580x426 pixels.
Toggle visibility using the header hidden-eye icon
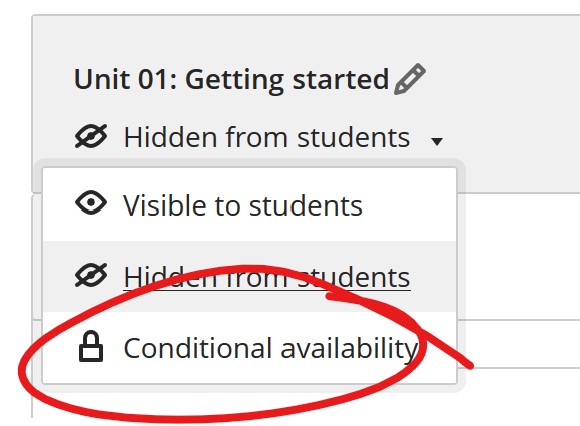(91, 136)
